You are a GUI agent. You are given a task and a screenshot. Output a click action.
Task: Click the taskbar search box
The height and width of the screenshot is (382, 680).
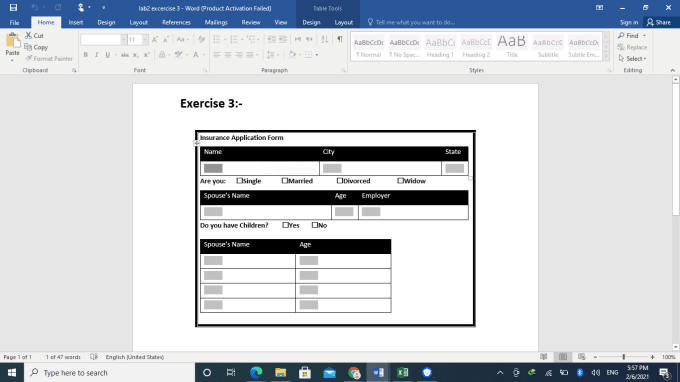(x=109, y=372)
